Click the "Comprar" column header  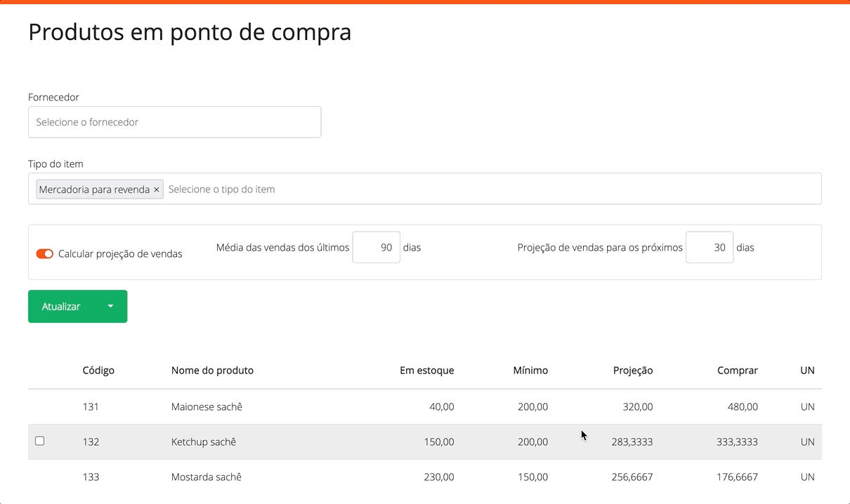[x=737, y=370]
